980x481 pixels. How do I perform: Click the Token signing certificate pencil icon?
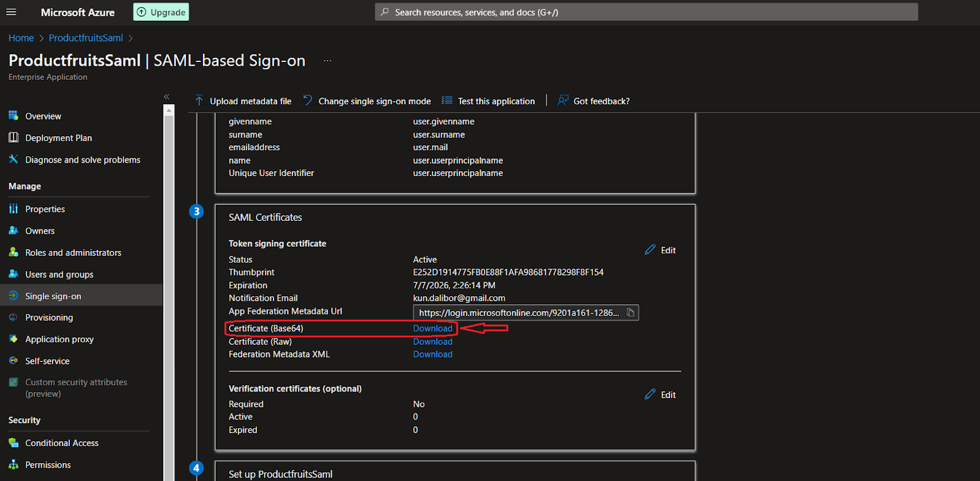[x=650, y=250]
